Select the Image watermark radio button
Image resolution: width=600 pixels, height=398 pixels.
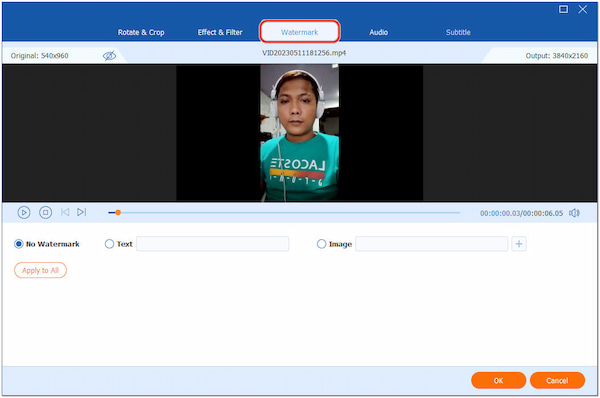coord(321,244)
